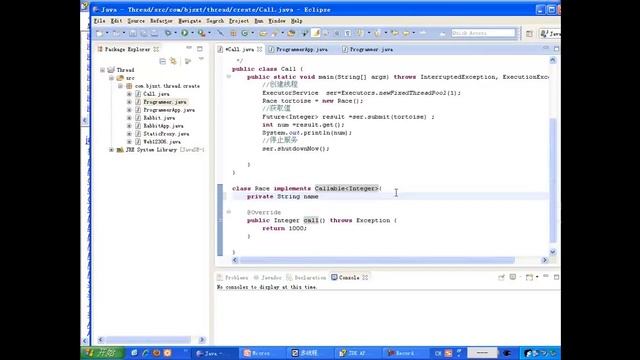Switch to the Problems tab
Screen dimensions: 640x360
point(232,278)
